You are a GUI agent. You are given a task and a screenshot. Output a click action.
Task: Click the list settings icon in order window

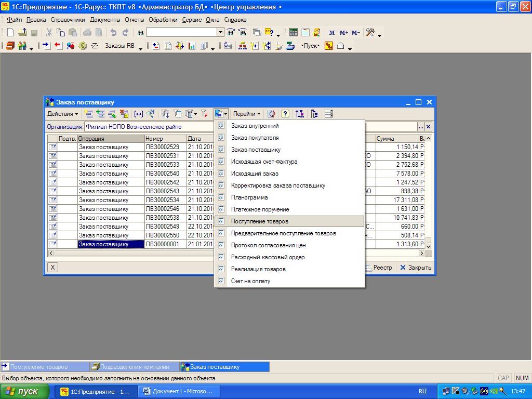tap(329, 114)
